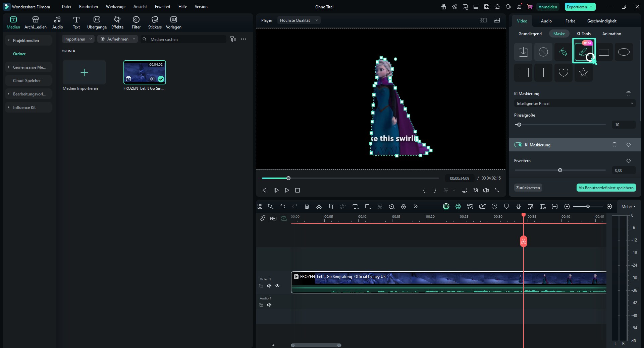Select the star mask shape
Image resolution: width=644 pixels, height=348 pixels.
(584, 72)
